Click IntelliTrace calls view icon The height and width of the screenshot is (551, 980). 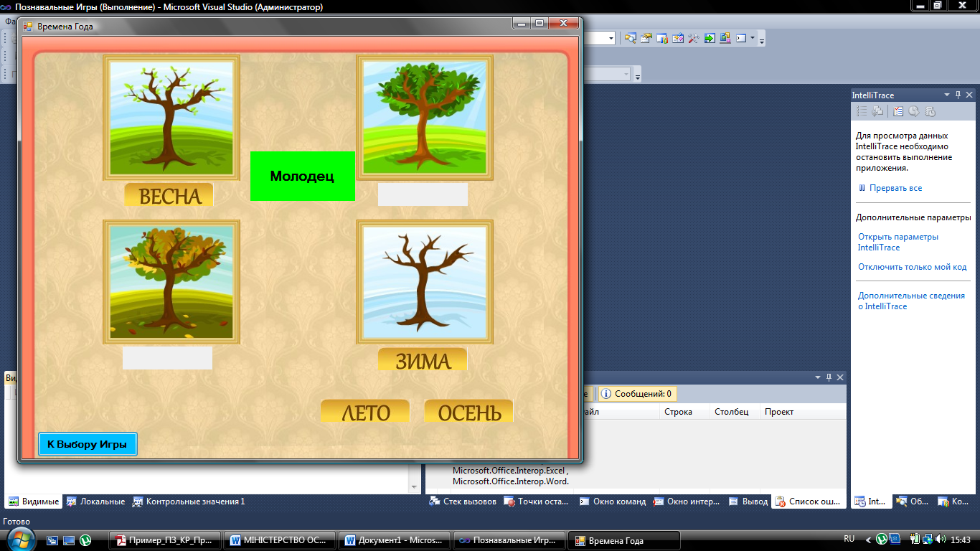877,111
